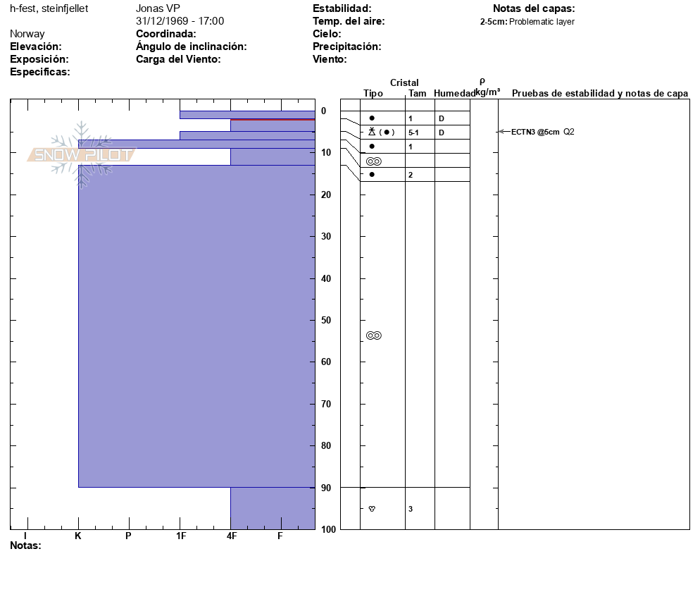The width and height of the screenshot is (700, 592).
Task: Click the 1F hardness axis label
Action: point(180,536)
